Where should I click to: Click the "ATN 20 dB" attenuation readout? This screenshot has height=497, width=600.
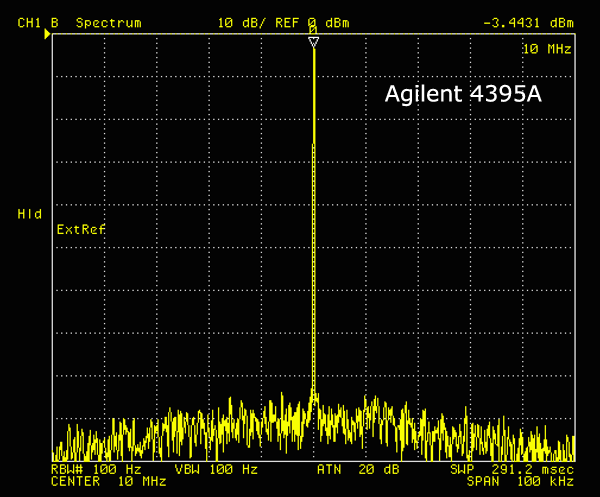click(358, 469)
